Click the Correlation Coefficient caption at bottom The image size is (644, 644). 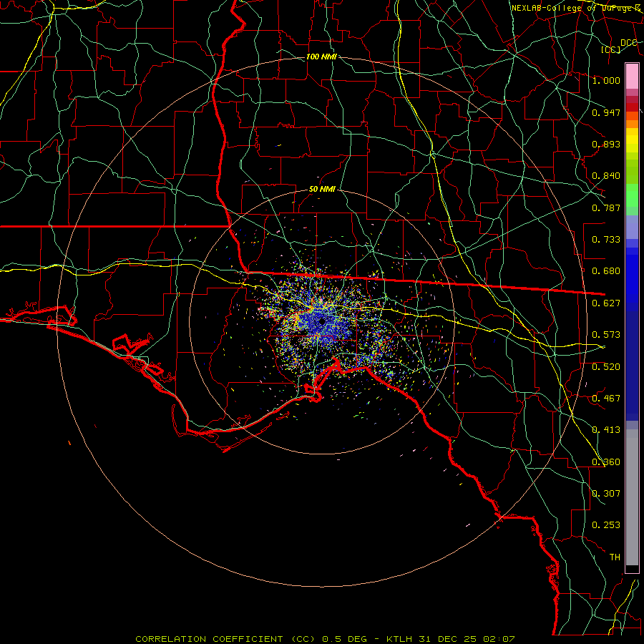tap(325, 639)
